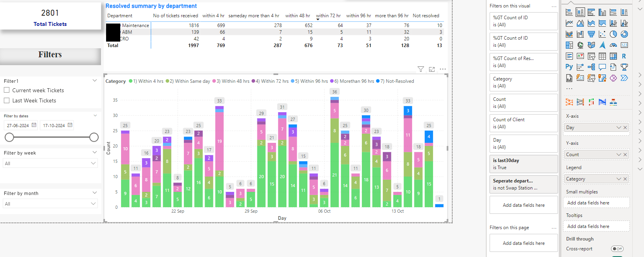Open the end date calendar picker
The width and height of the screenshot is (644, 257).
[70, 125]
